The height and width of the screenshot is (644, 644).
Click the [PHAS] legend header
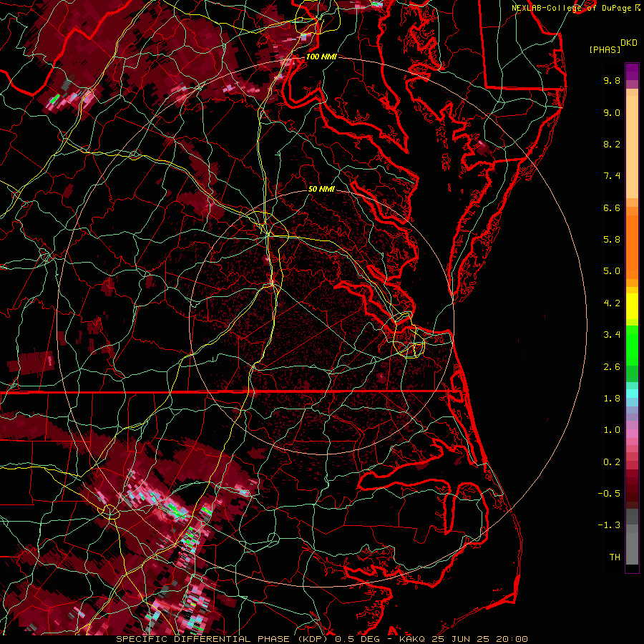coord(605,49)
